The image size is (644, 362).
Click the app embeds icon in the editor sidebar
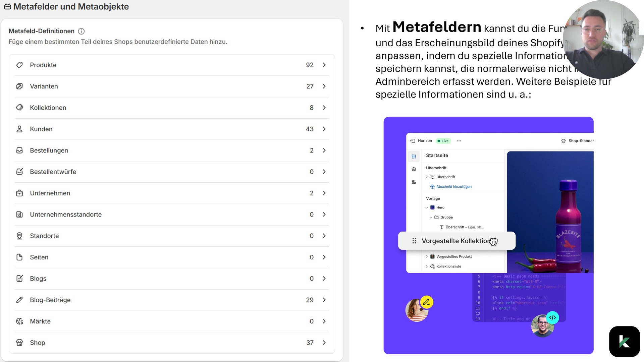click(414, 182)
